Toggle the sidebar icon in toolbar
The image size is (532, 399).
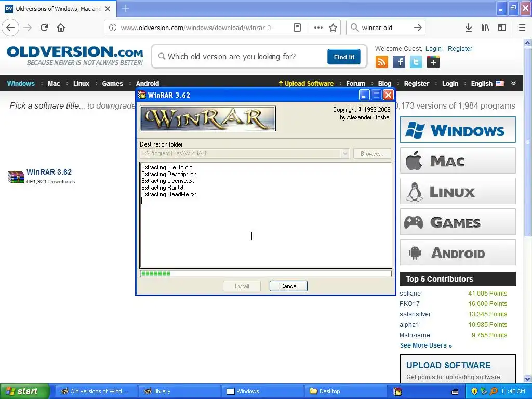click(x=502, y=28)
